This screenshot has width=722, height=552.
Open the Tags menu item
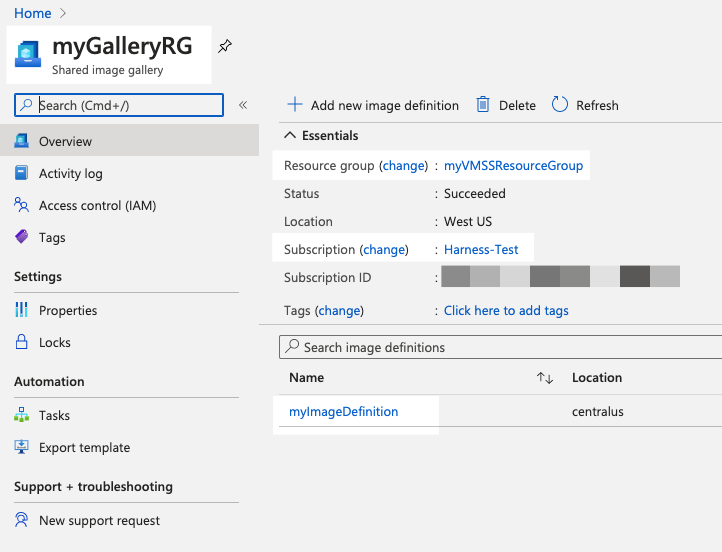click(x=52, y=238)
